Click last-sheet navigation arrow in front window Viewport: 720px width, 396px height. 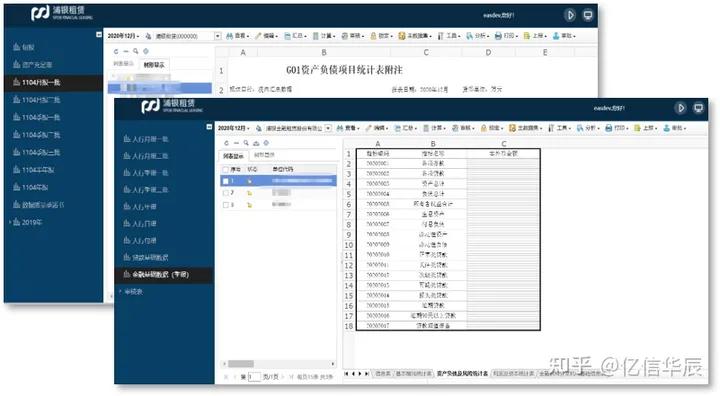point(366,374)
